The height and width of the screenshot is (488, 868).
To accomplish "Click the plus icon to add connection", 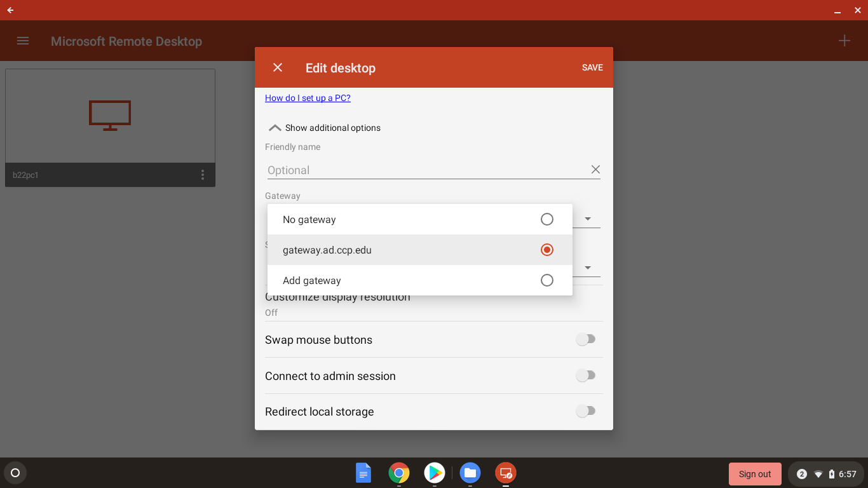I will (x=844, y=41).
